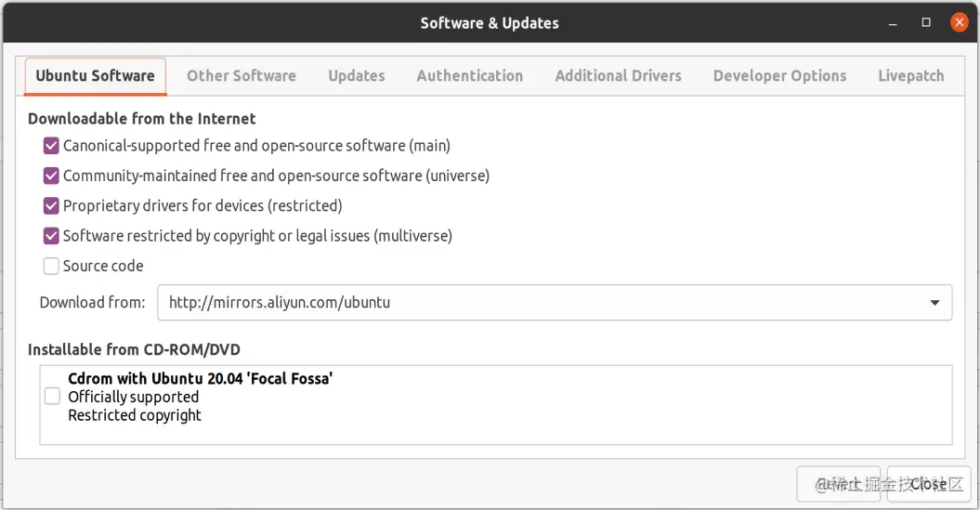Switch to Developer Options tab

pyautogui.click(x=779, y=75)
